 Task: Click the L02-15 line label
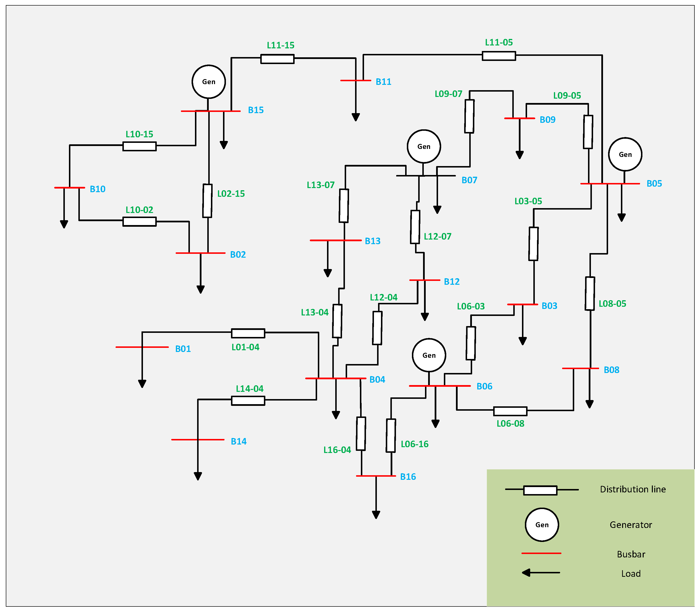(x=231, y=194)
